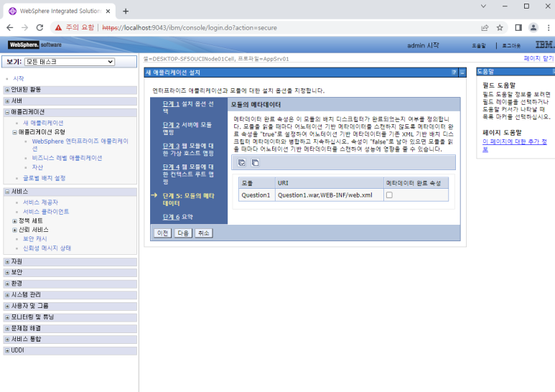The height and width of the screenshot is (392, 555).
Task: Toggle metadata-complete checkbox for Question1
Action: (389, 195)
